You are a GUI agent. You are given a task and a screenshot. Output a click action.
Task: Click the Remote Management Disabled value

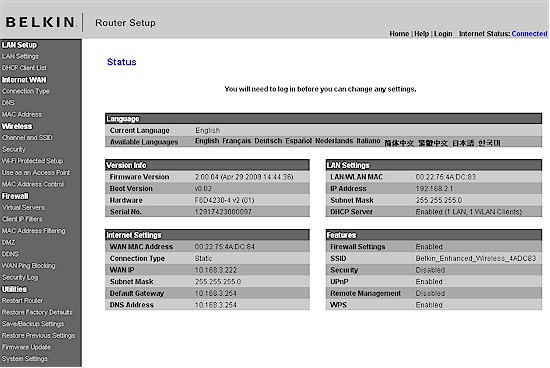click(430, 293)
